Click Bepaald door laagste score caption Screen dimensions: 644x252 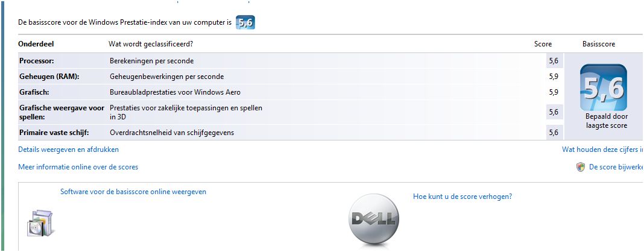[606, 121]
